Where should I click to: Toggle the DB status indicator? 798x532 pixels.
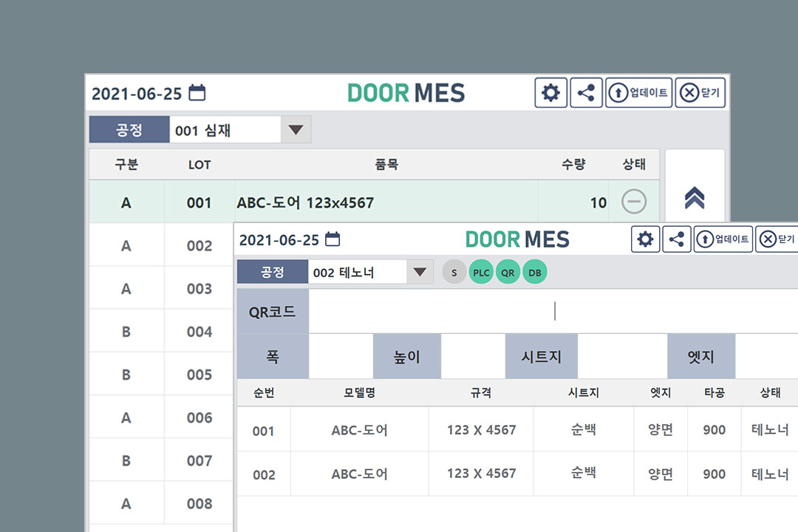[534, 273]
